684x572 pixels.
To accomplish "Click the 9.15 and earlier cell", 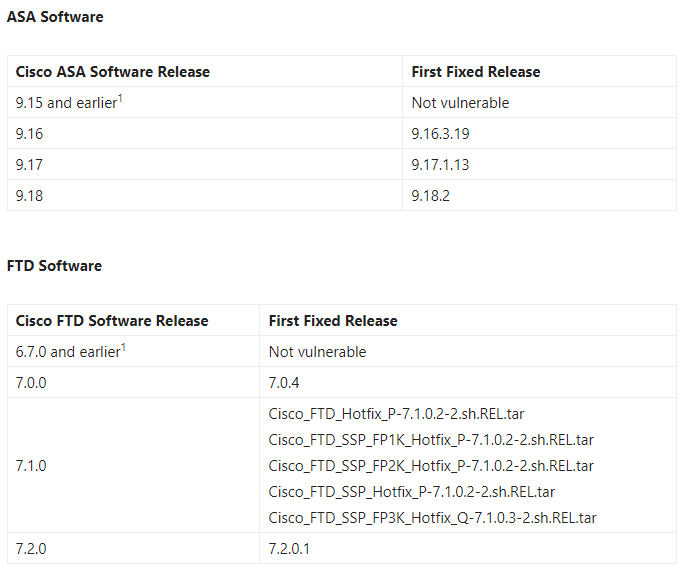I will pos(205,103).
